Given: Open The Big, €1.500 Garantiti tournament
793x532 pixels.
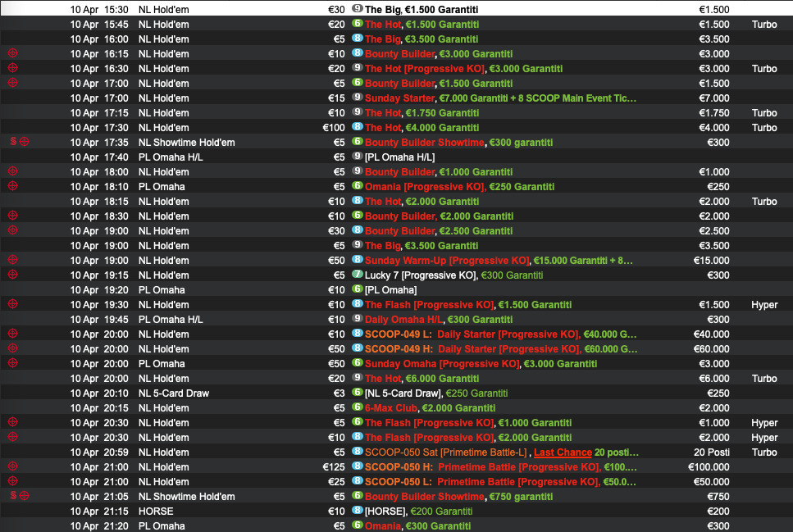Looking at the screenshot, I should (422, 10).
